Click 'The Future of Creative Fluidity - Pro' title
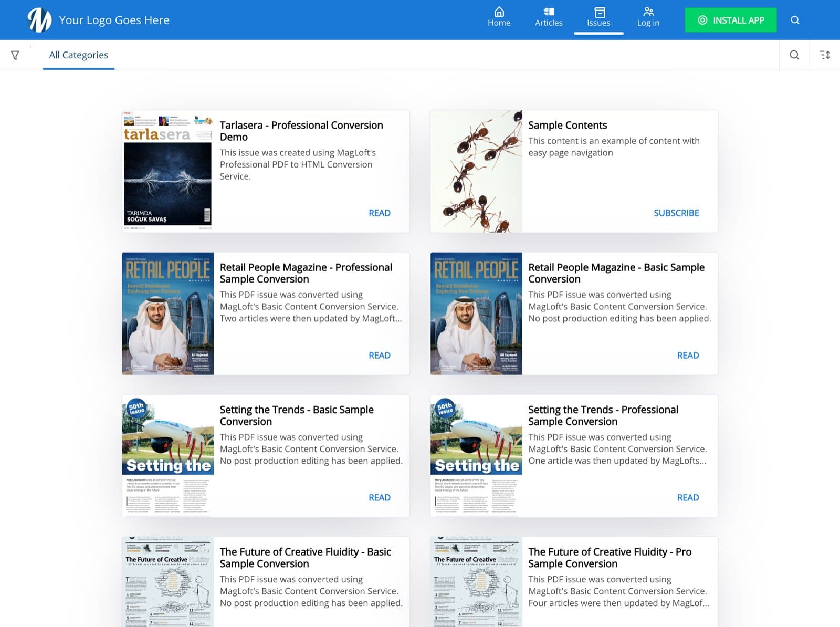Viewport: 840px width, 627px height. pyautogui.click(x=610, y=558)
